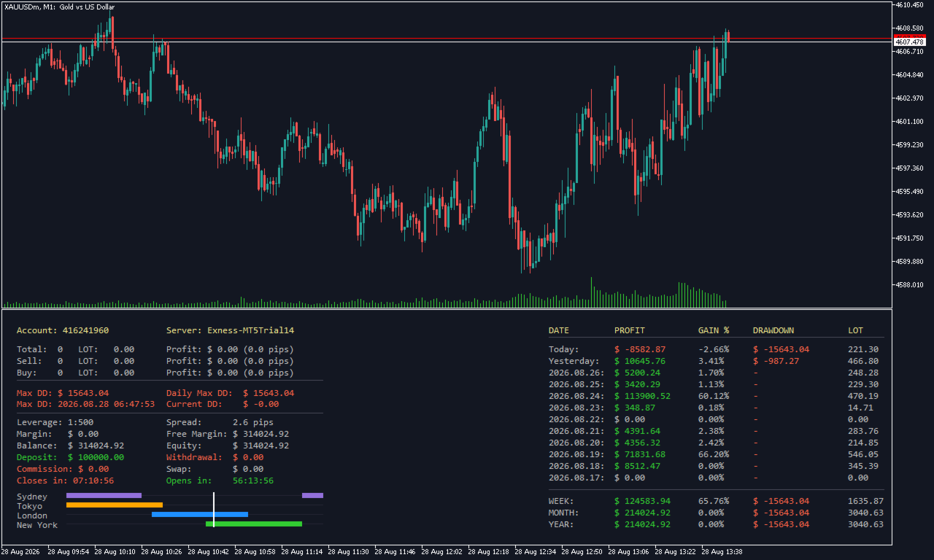This screenshot has width=934, height=560.
Task: Click the Sydney session label
Action: (32, 497)
